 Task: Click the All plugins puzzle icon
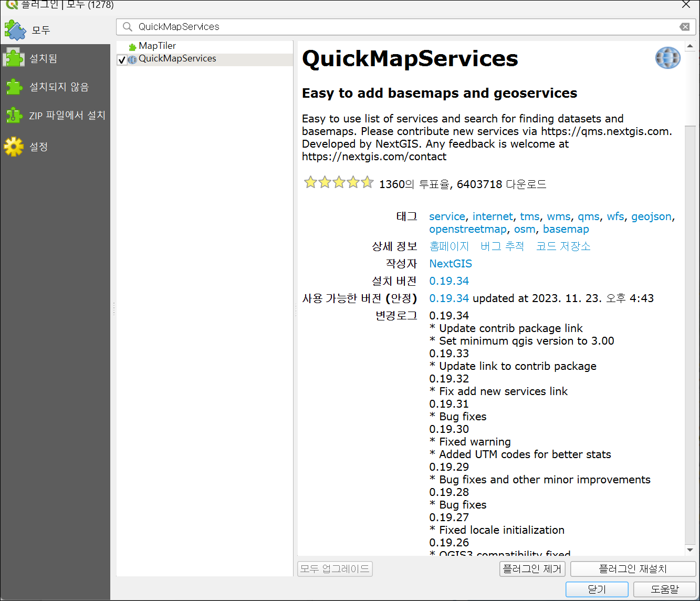(15, 30)
